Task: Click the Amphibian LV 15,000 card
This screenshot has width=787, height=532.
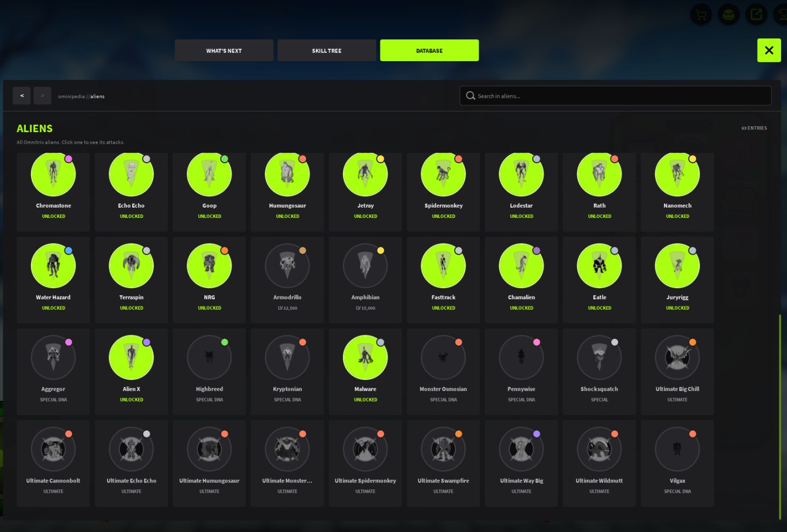Action: (365, 280)
